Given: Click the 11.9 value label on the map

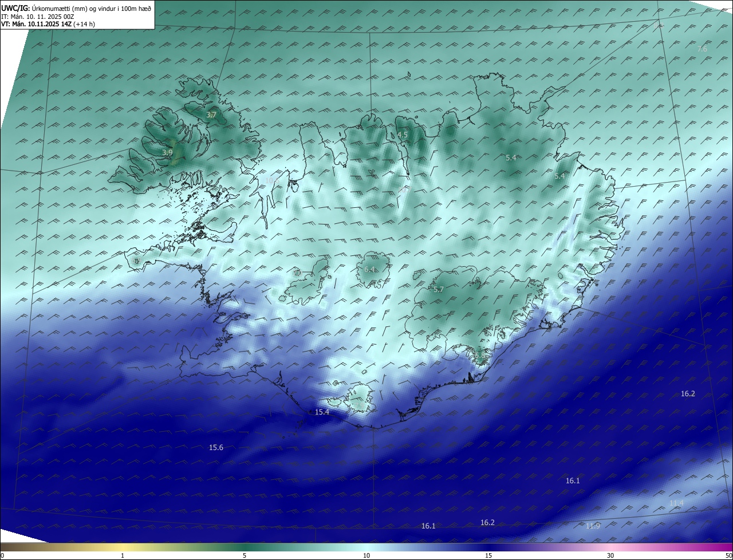Looking at the screenshot, I should (x=593, y=526).
